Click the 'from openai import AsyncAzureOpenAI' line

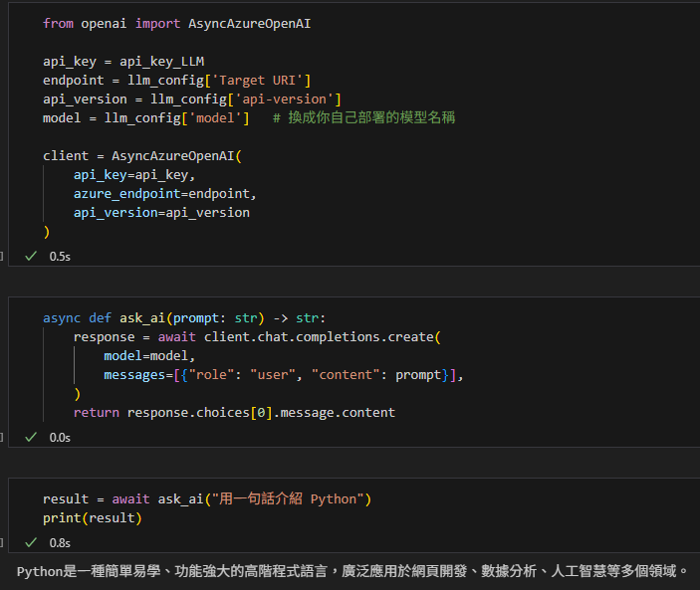coord(177,24)
